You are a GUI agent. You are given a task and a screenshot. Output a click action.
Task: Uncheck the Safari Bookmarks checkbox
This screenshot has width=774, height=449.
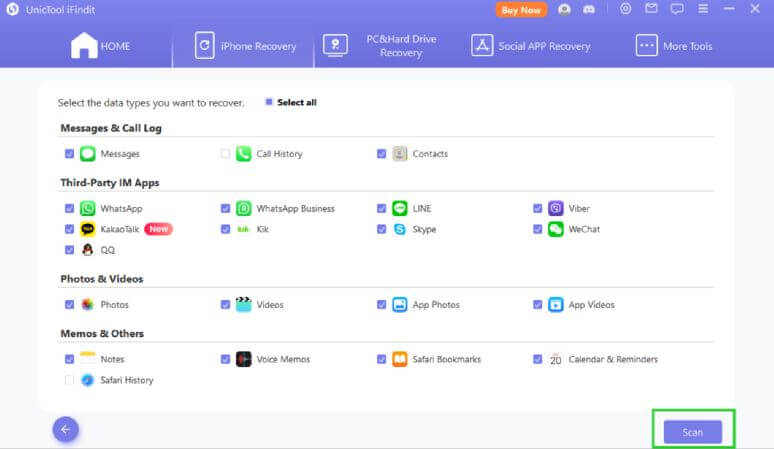[x=381, y=359]
